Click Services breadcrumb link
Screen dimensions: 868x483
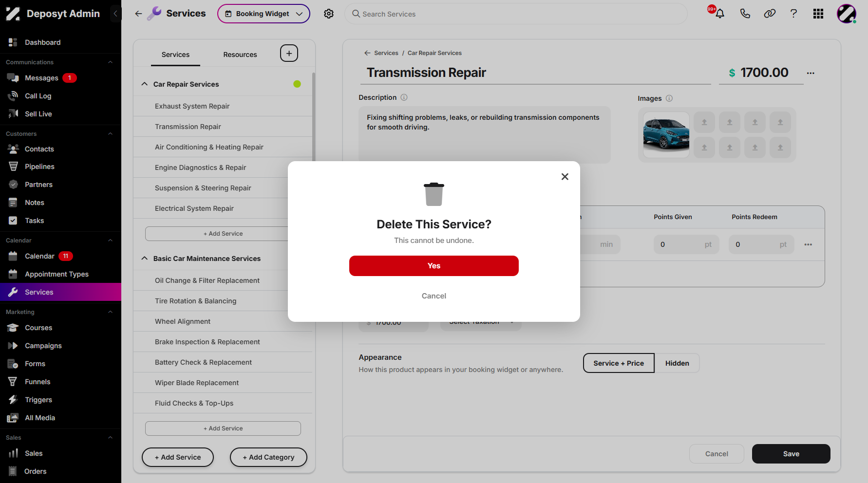386,53
